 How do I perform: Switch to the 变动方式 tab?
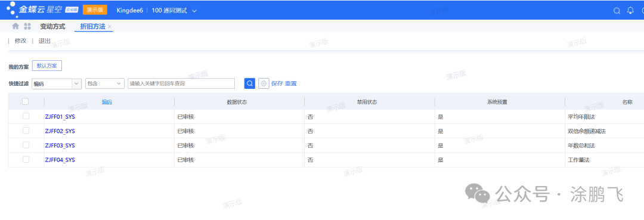(x=52, y=26)
